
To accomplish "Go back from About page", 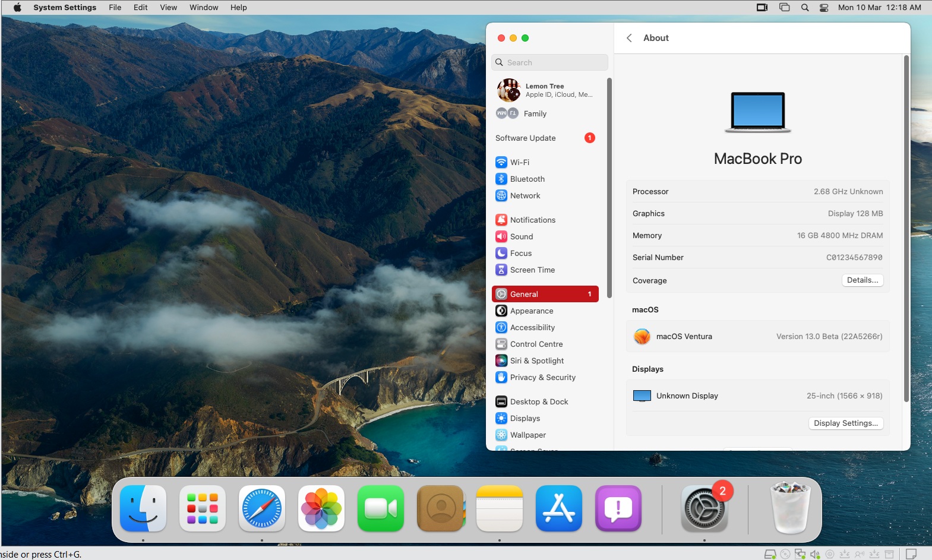I will click(629, 38).
